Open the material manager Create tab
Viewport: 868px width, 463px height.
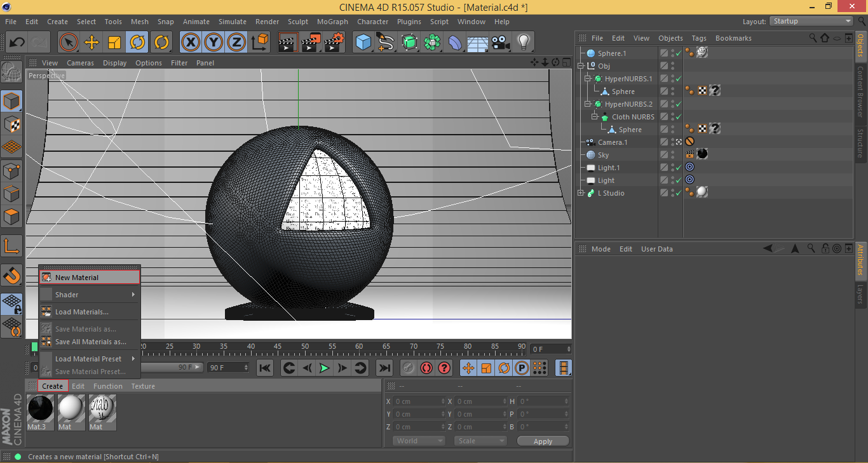coord(52,386)
